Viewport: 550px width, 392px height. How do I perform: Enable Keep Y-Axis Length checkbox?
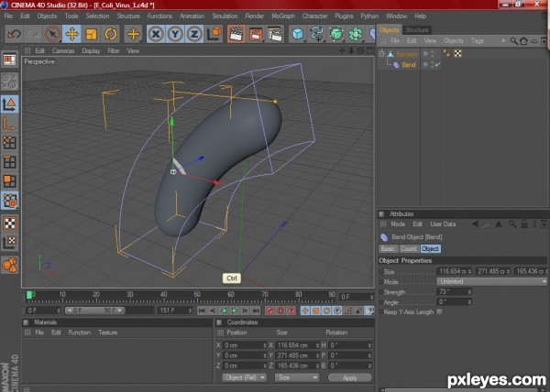pyautogui.click(x=439, y=311)
